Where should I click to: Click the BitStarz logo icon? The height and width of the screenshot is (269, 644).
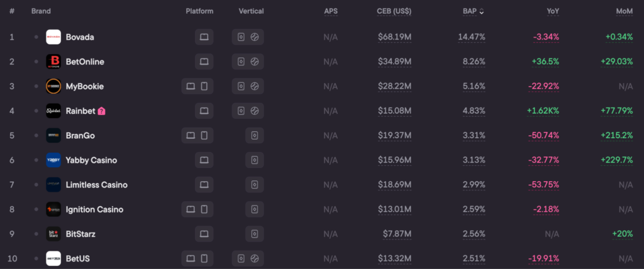[x=53, y=234]
